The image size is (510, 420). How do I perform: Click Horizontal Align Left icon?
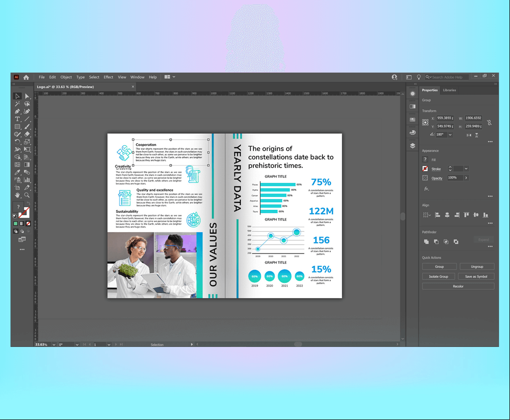coord(437,215)
